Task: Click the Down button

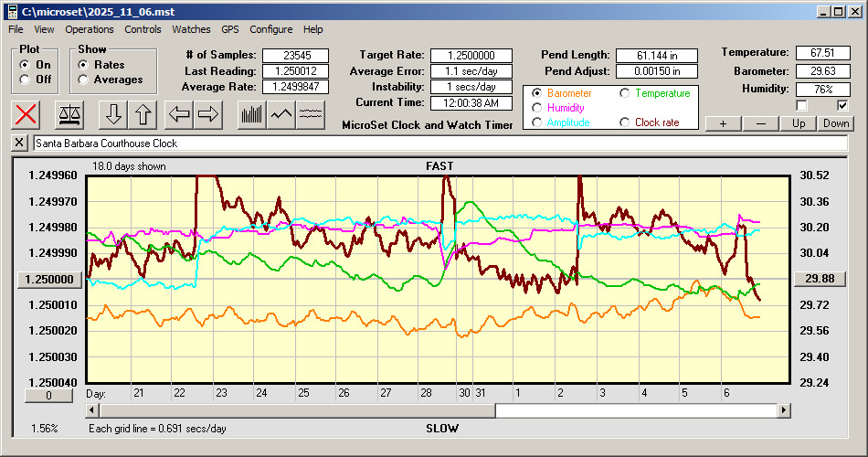Action: click(835, 123)
